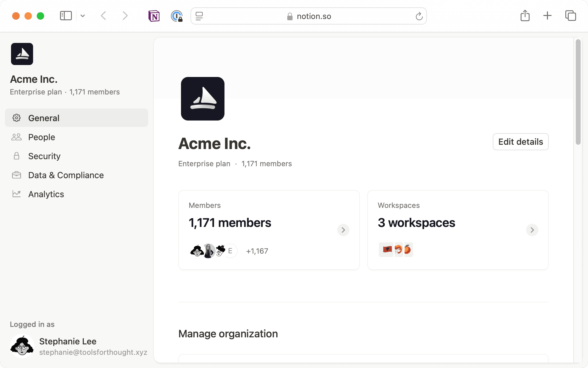Open Data & Compliance settings
588x368 pixels.
point(66,175)
